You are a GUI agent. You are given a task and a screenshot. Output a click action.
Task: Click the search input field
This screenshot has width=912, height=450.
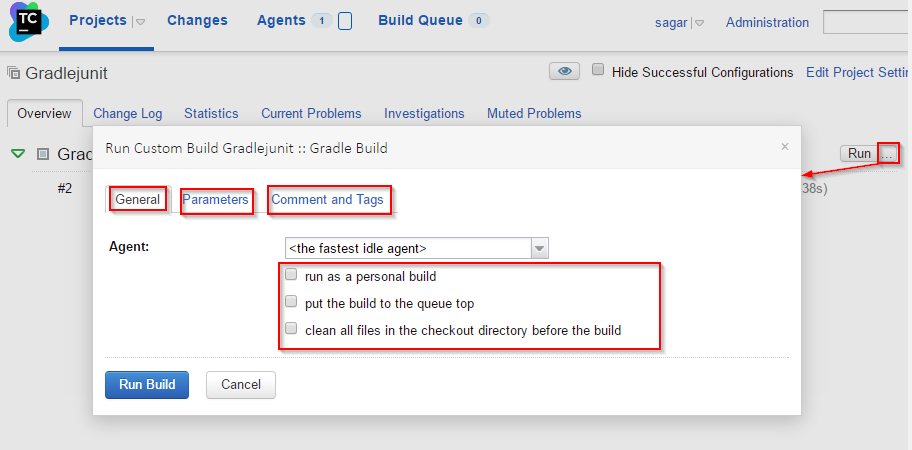pos(867,22)
